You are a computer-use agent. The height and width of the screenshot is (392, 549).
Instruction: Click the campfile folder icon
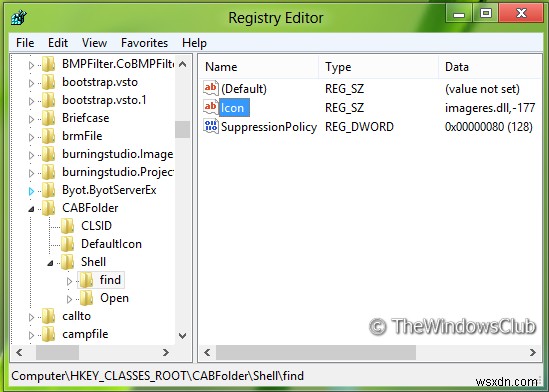pyautogui.click(x=48, y=334)
